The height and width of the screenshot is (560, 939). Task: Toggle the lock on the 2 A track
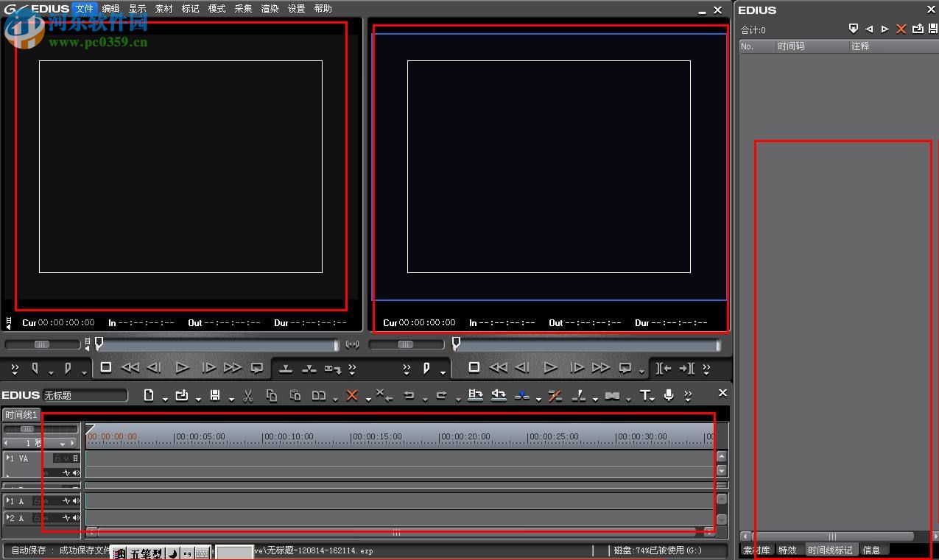click(37, 519)
